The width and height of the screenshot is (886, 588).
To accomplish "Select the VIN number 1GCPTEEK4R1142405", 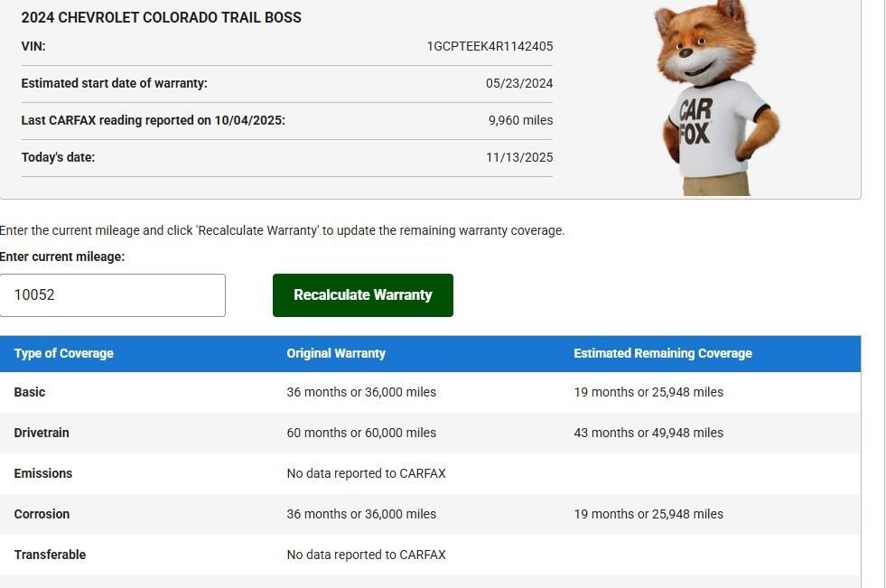I will [490, 46].
